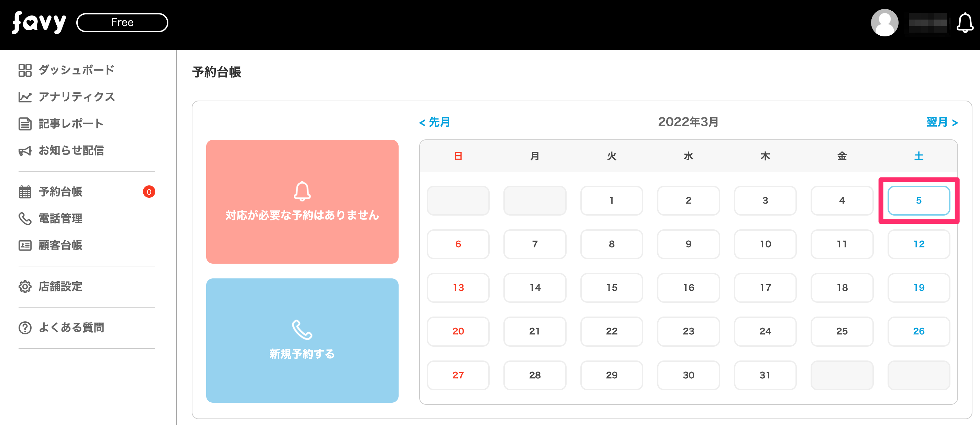Select March 5 on the calendar

(918, 201)
